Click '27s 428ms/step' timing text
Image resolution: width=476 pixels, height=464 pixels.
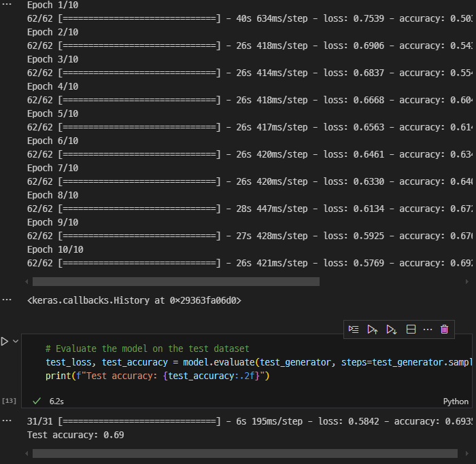pyautogui.click(x=272, y=236)
